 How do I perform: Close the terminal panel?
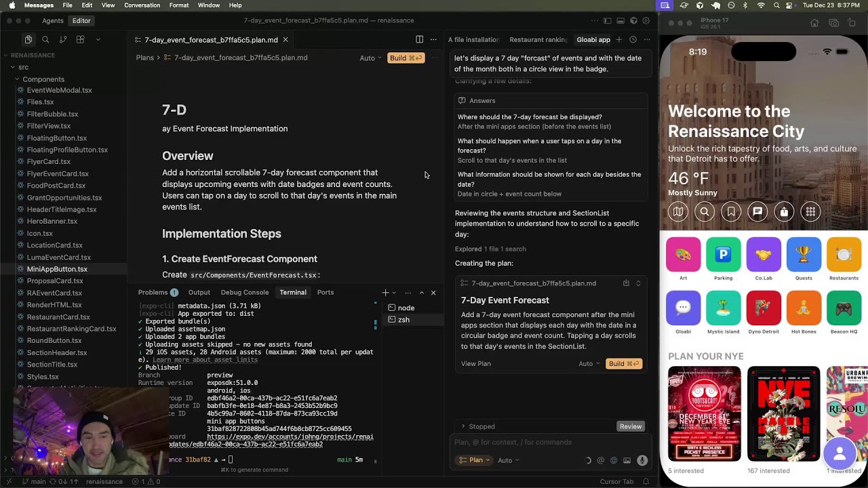tap(433, 292)
